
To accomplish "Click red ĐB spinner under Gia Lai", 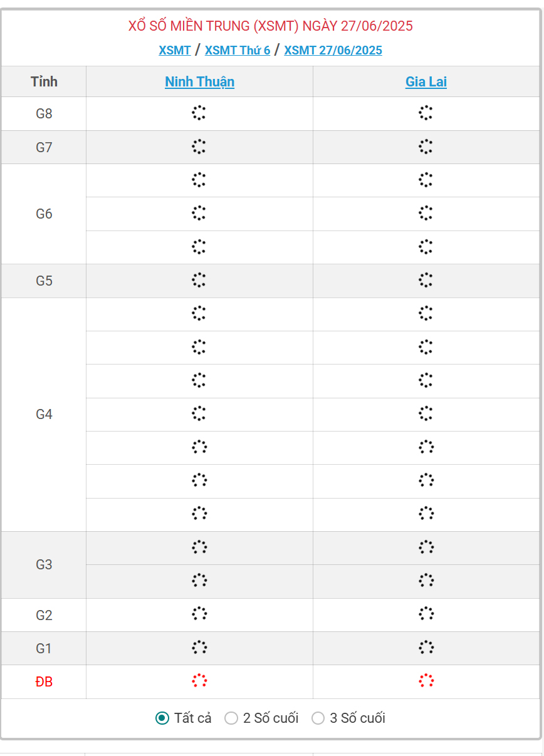I will click(x=426, y=681).
